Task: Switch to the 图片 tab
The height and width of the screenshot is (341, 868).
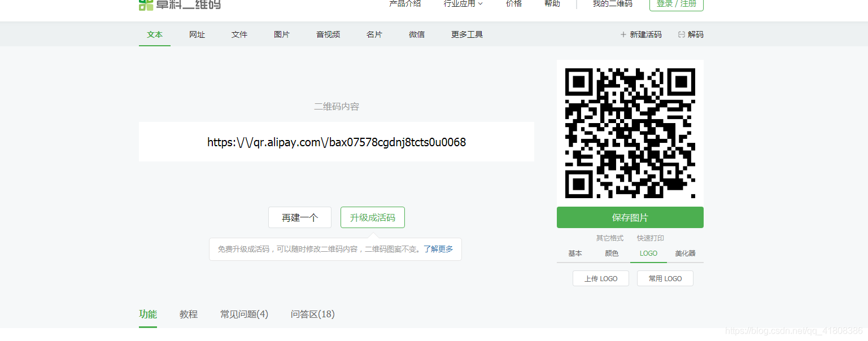Action: pyautogui.click(x=282, y=34)
